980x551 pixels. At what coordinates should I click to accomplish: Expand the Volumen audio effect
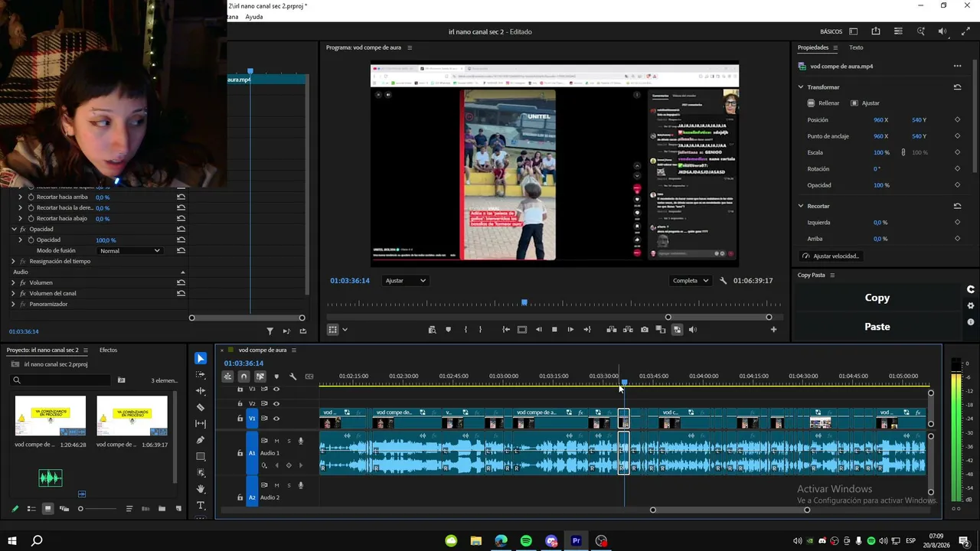14,283
